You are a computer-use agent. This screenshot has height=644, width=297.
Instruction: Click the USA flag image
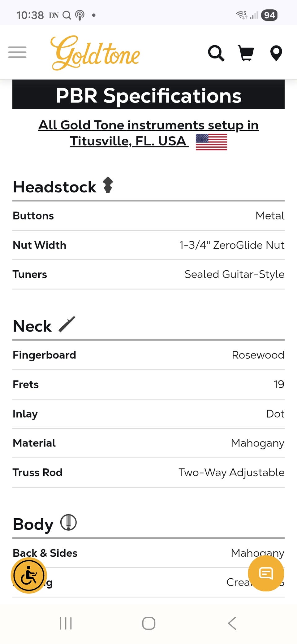click(x=211, y=142)
